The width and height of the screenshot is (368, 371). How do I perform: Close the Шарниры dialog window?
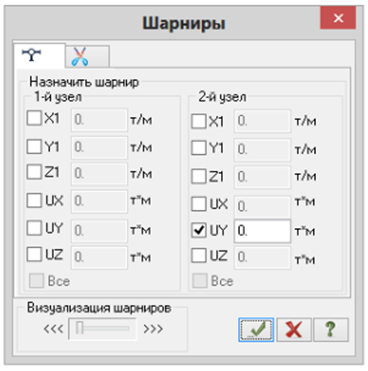tap(338, 18)
